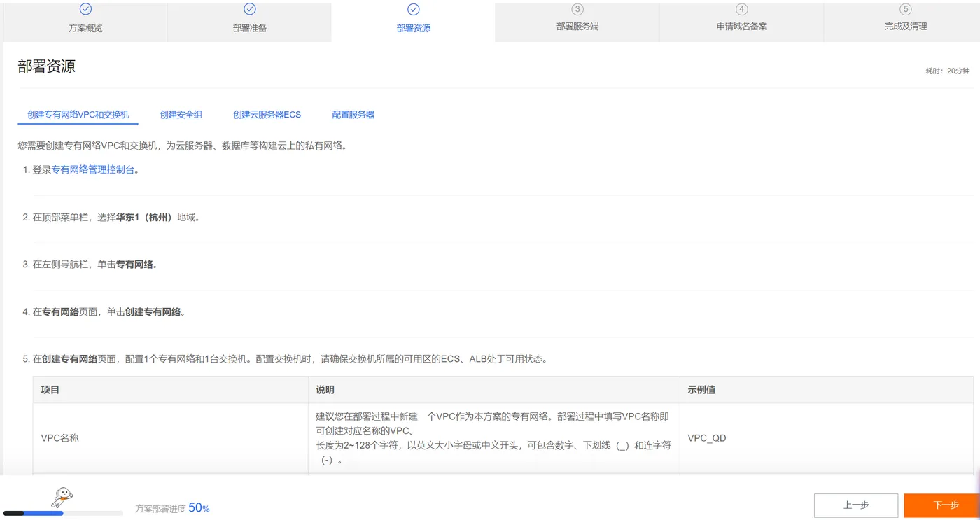980x520 pixels.
Task: Click the 部署准备 step checkmark icon
Action: [250, 9]
